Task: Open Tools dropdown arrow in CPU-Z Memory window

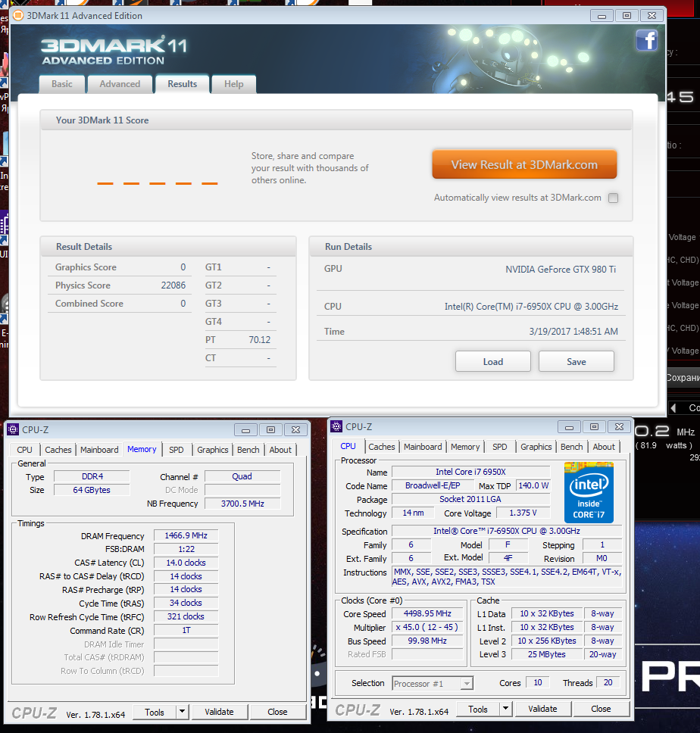Action: coord(183,712)
